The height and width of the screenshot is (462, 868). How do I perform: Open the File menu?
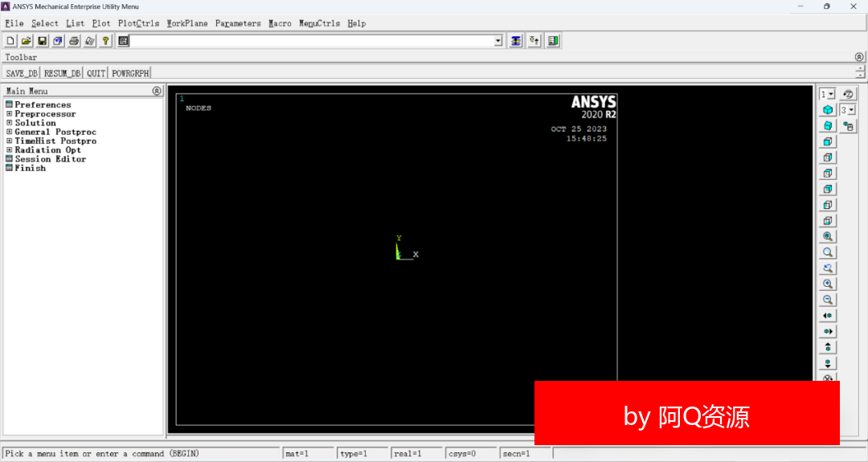[14, 23]
